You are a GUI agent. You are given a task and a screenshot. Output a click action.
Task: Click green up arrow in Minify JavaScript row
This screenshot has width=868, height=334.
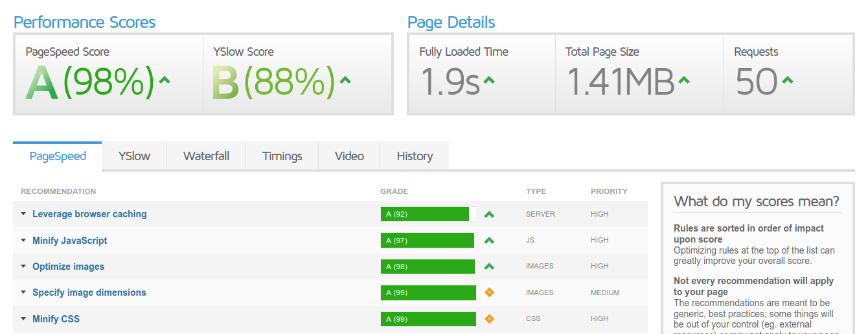[x=489, y=241]
